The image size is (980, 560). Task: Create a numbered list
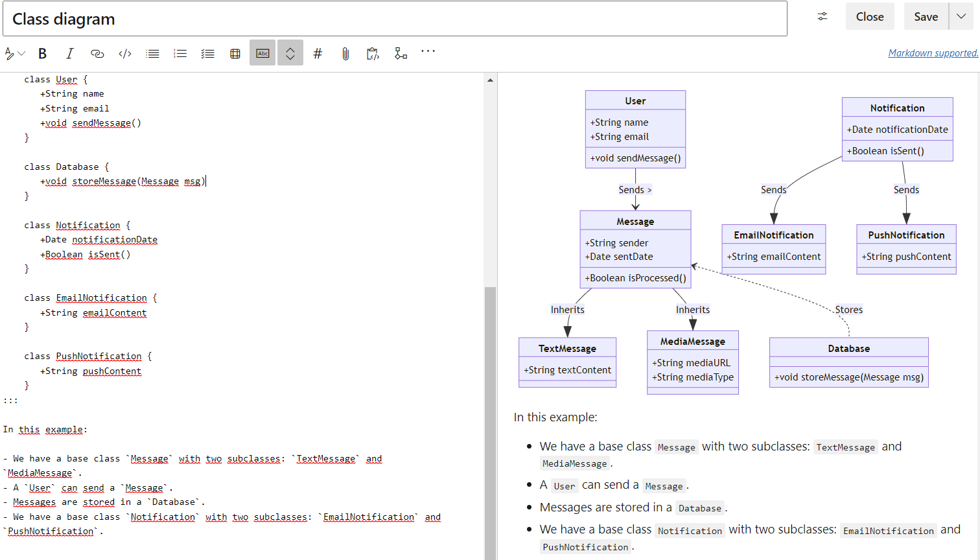180,52
